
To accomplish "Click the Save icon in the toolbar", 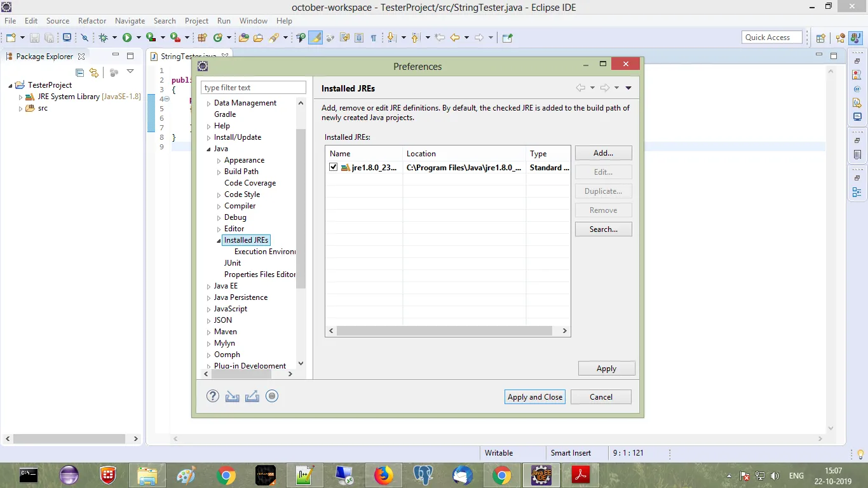I will pyautogui.click(x=34, y=38).
